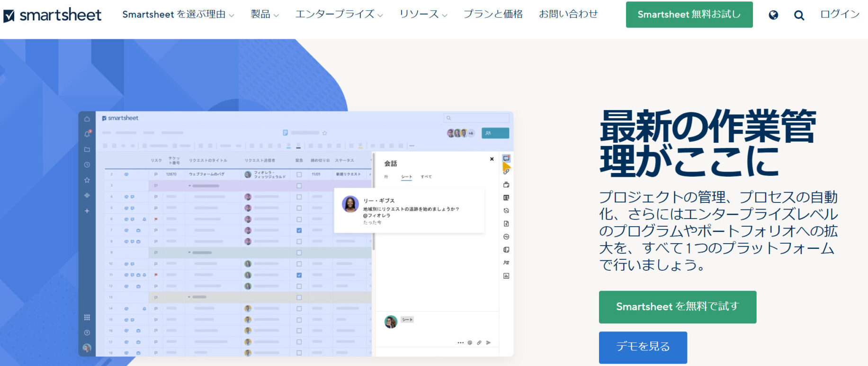868x366 pixels.
Task: Tick the 緊急 checkbox in row 12
Action: pos(299,286)
